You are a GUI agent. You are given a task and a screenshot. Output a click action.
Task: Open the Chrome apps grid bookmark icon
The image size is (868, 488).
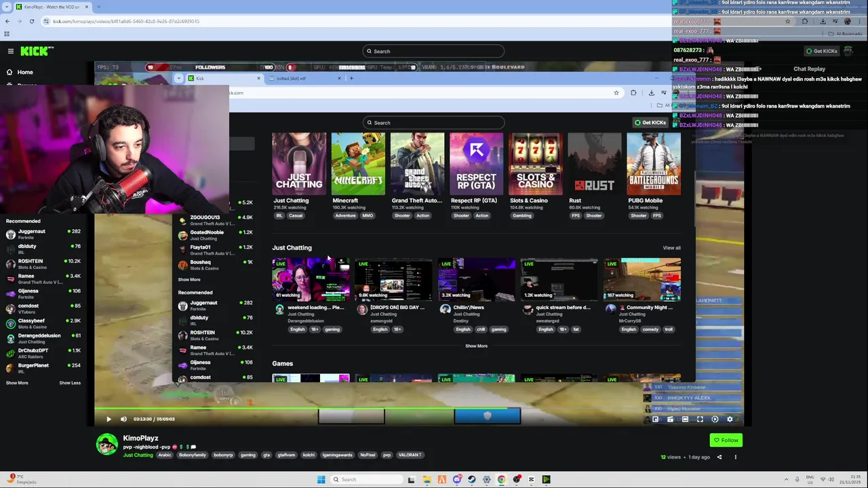[x=7, y=33]
